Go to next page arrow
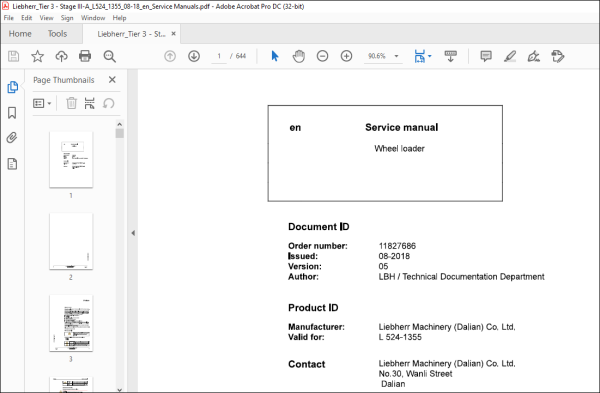This screenshot has width=600, height=393. [194, 56]
